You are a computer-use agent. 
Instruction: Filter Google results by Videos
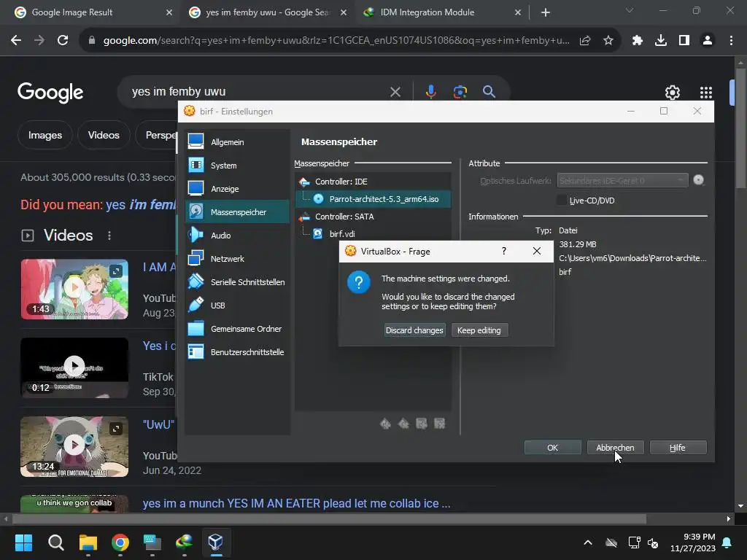pos(104,135)
